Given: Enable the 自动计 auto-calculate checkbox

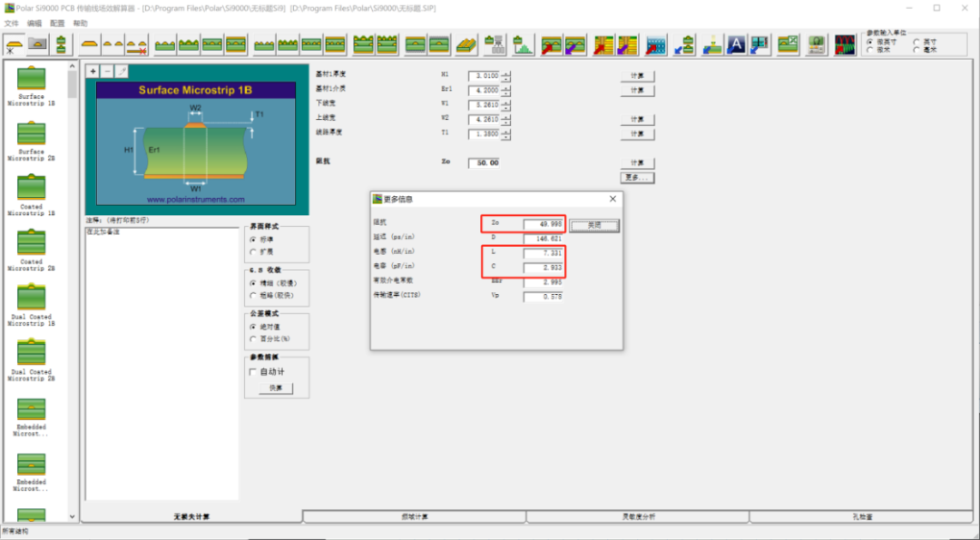Looking at the screenshot, I should coord(253,372).
